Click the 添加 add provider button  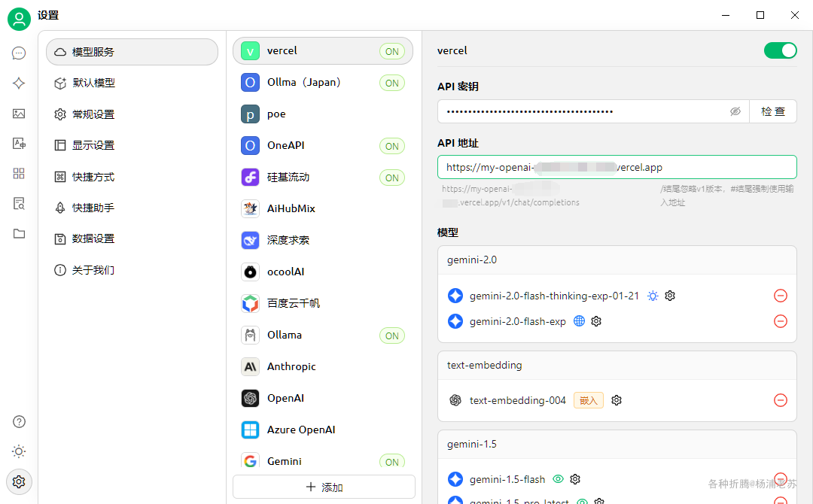click(x=324, y=487)
